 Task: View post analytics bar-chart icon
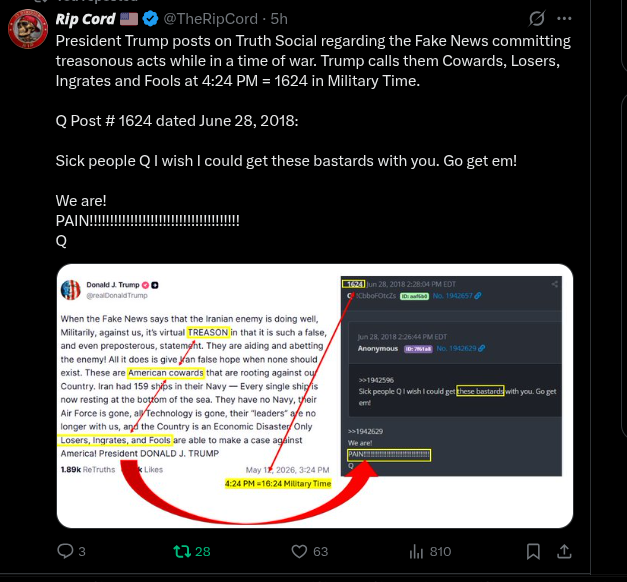(x=416, y=551)
